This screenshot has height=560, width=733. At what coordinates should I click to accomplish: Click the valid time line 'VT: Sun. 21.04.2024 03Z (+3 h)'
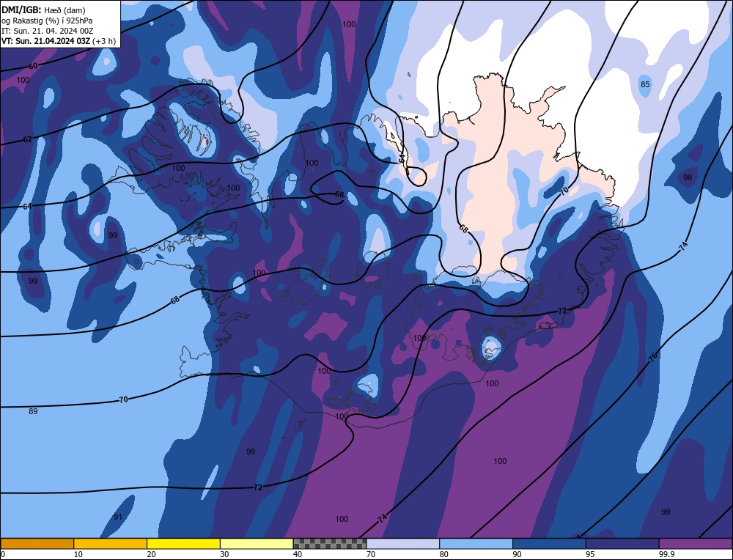59,41
